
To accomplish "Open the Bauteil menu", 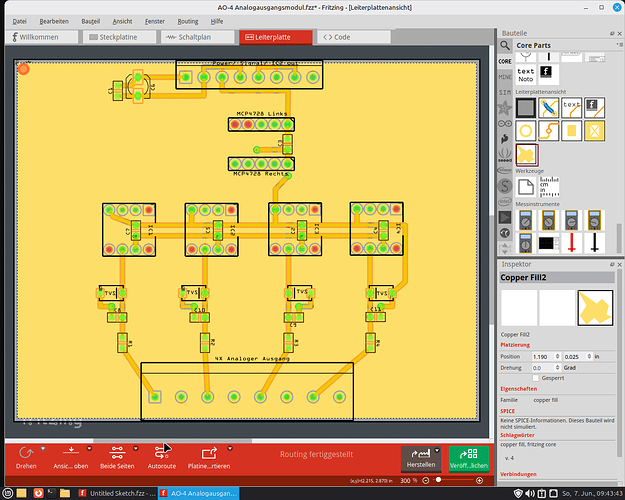I will pos(90,22).
